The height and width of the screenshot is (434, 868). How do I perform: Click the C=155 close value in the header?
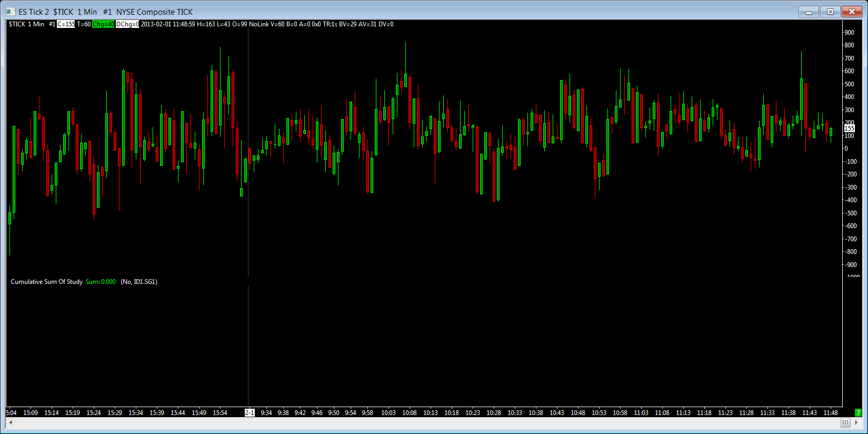point(66,24)
